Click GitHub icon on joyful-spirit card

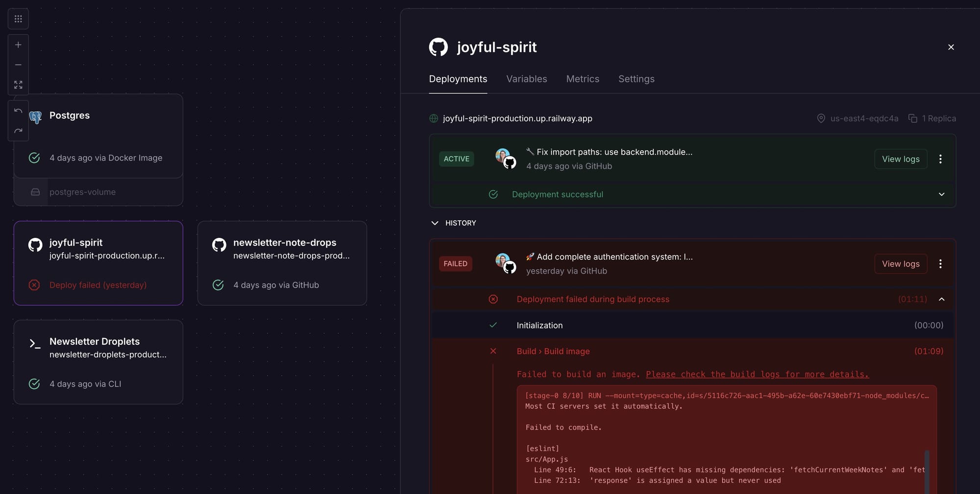click(x=35, y=244)
